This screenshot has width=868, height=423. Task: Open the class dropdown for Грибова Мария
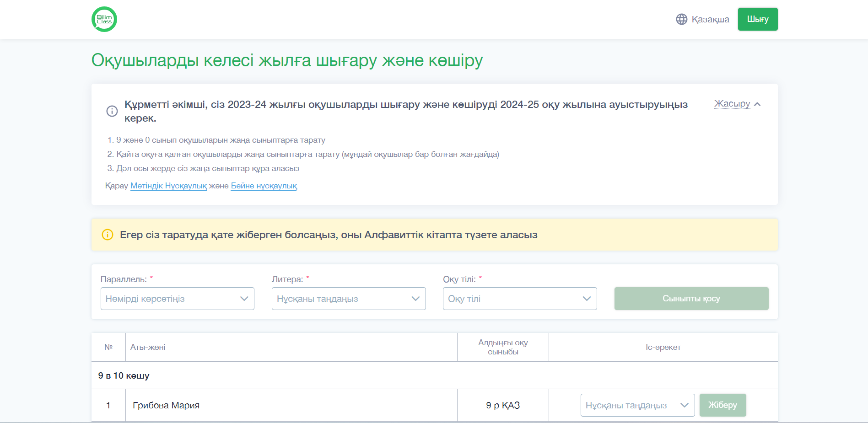click(638, 405)
